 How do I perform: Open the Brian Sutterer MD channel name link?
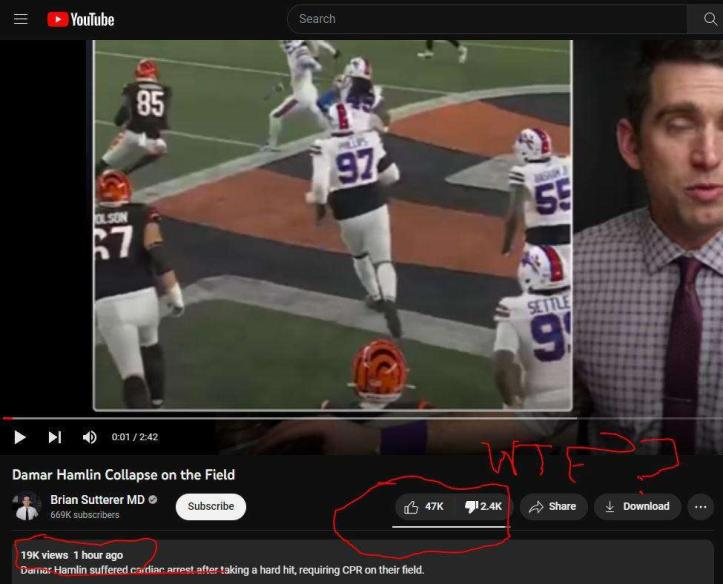[x=97, y=500]
